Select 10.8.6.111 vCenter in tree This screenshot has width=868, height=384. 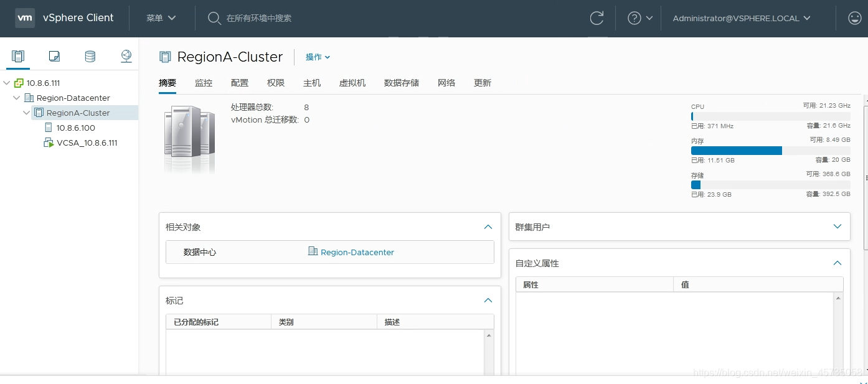click(44, 83)
